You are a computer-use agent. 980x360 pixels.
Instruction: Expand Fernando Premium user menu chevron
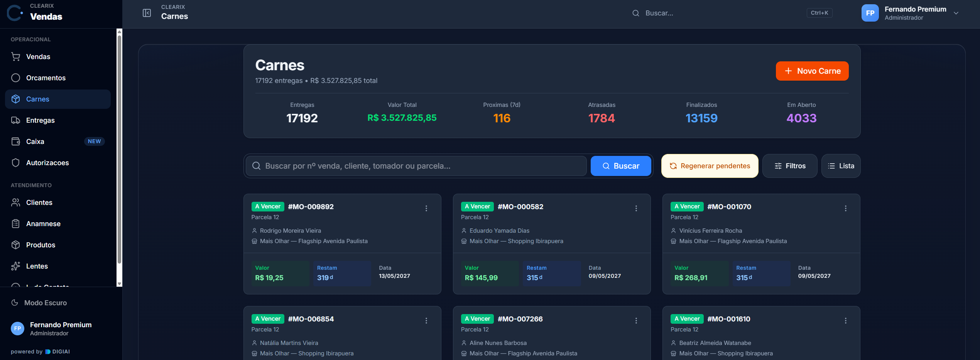(x=956, y=13)
